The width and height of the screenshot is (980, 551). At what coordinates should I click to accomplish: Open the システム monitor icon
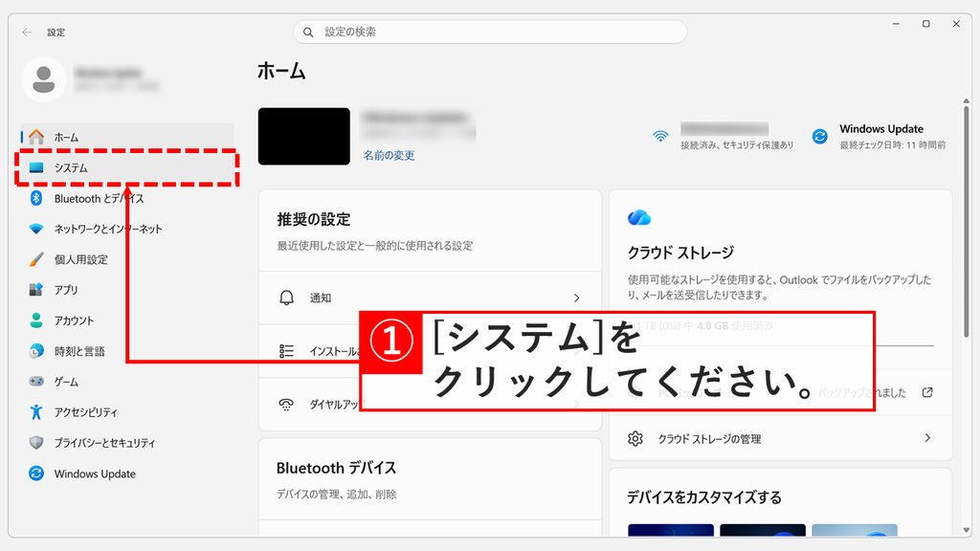[36, 167]
